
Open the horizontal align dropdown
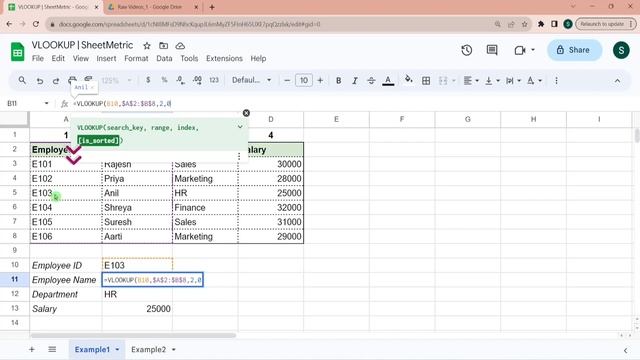pyautogui.click(x=471, y=81)
